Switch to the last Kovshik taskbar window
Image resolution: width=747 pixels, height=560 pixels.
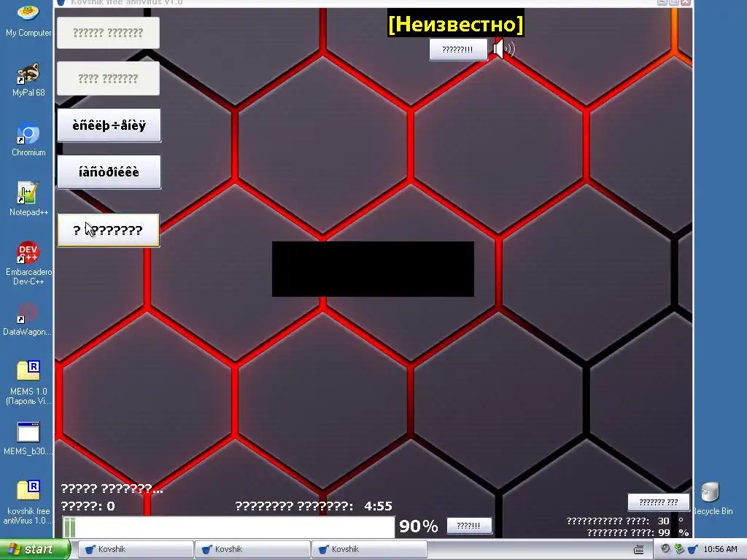coord(369,550)
